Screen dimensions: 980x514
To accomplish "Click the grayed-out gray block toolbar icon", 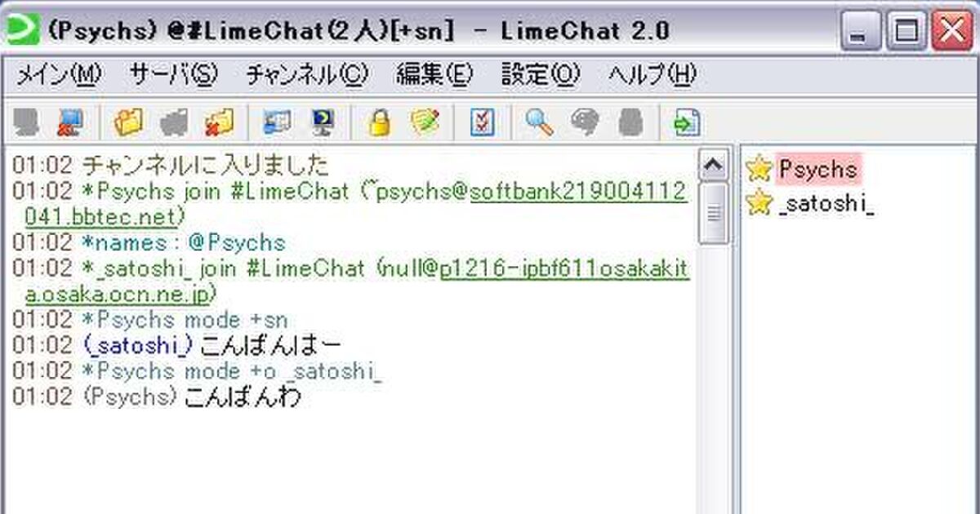I will coord(630,122).
